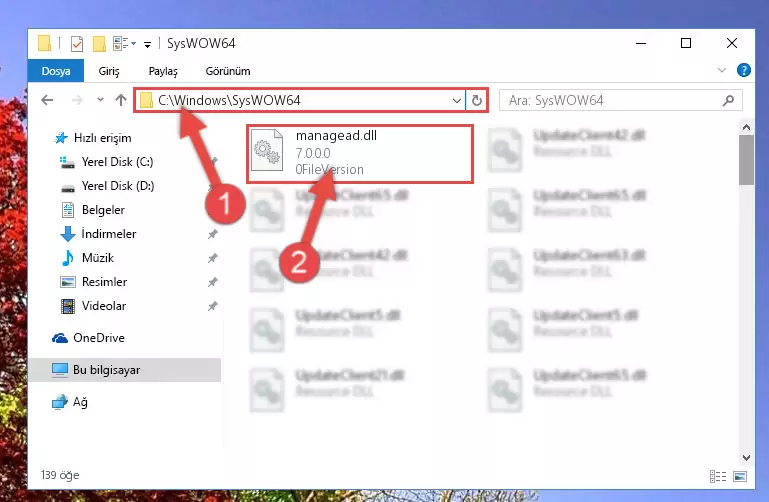Go up one folder level

tap(121, 100)
